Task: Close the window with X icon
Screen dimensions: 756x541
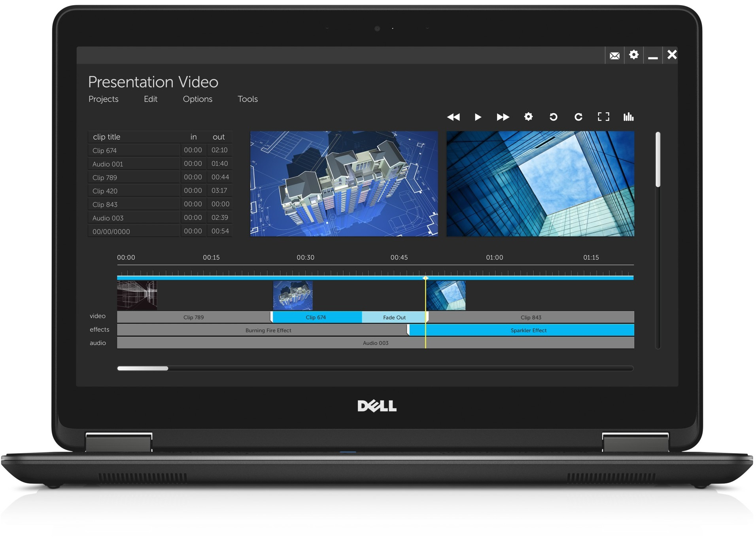Action: [672, 55]
